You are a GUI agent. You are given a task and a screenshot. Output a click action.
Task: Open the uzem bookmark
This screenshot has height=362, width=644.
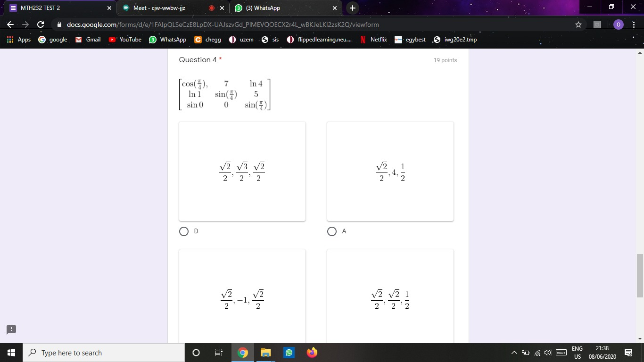(241, 40)
